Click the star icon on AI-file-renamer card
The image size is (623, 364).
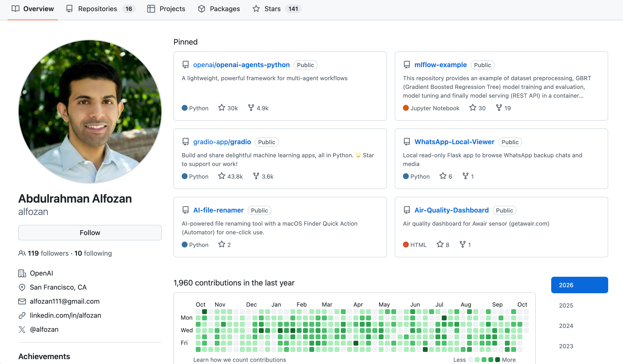pyautogui.click(x=222, y=245)
